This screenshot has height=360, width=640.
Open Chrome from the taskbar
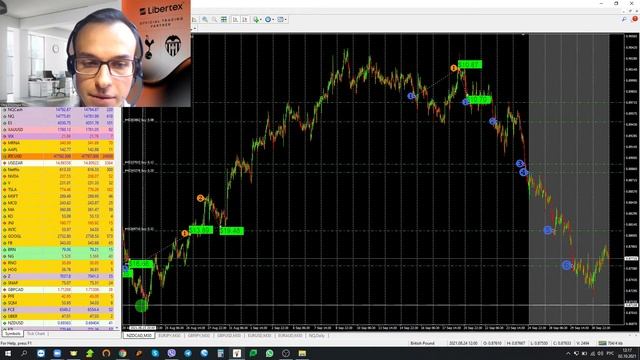pos(122,353)
